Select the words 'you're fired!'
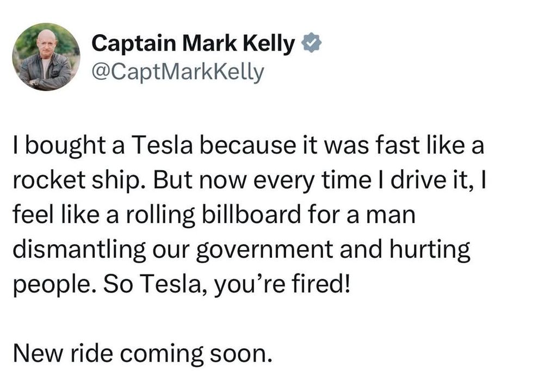544x392 pixels. point(282,285)
